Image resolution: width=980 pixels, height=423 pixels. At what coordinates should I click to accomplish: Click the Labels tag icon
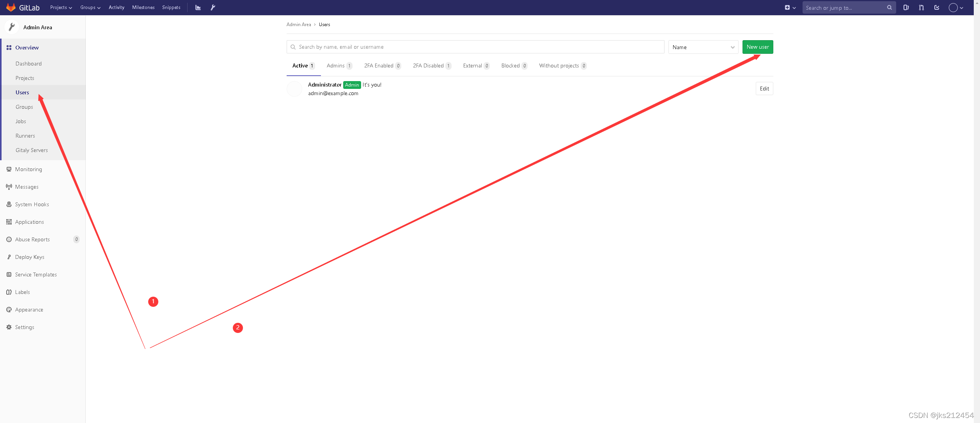click(9, 292)
